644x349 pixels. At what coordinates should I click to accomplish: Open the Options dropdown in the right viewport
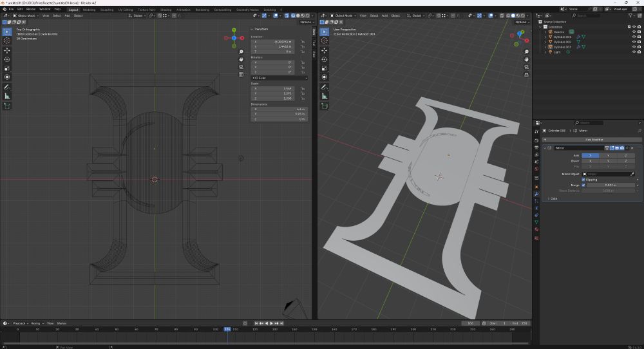522,22
